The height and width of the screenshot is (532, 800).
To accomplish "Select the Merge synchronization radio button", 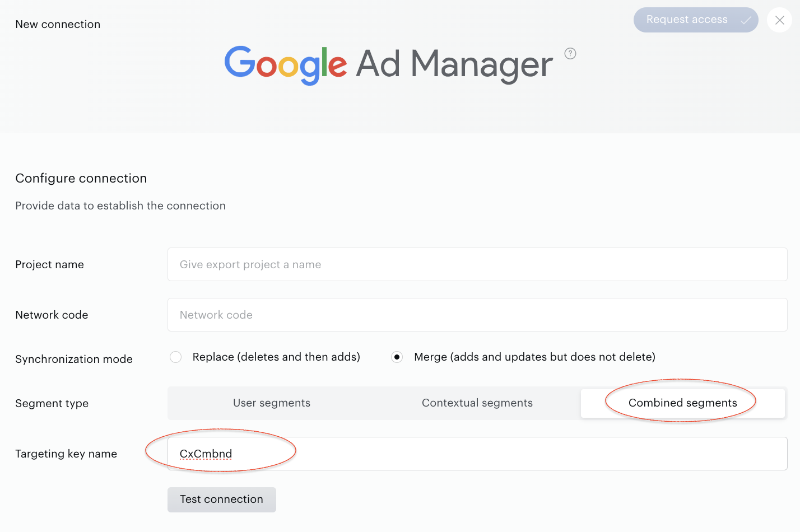I will 397,357.
